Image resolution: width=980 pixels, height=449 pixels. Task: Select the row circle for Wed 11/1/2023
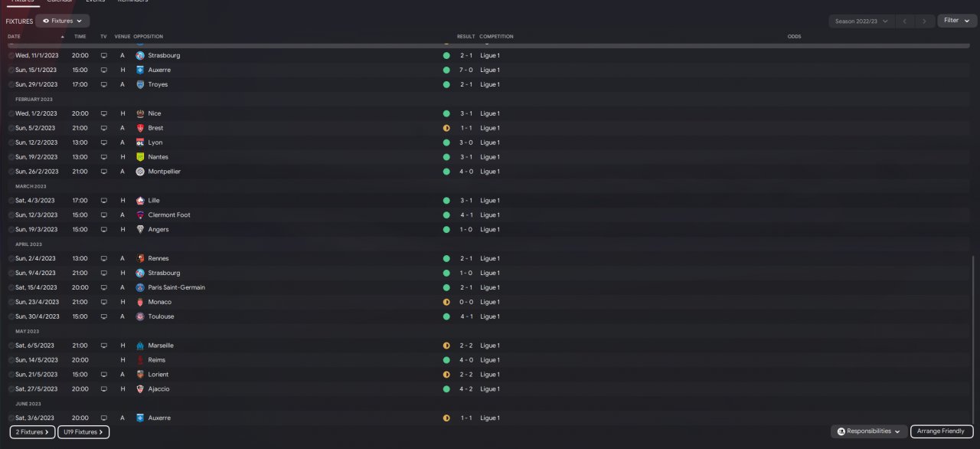(x=11, y=56)
